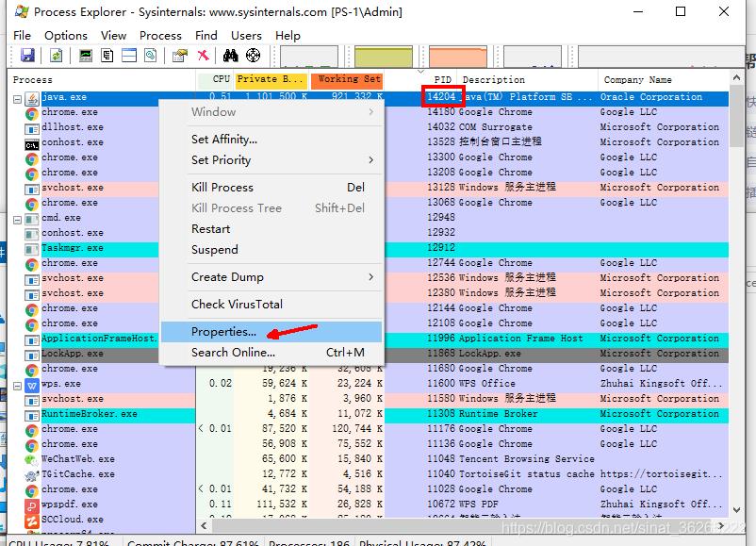Click the Properties toolbar icon

180,56
